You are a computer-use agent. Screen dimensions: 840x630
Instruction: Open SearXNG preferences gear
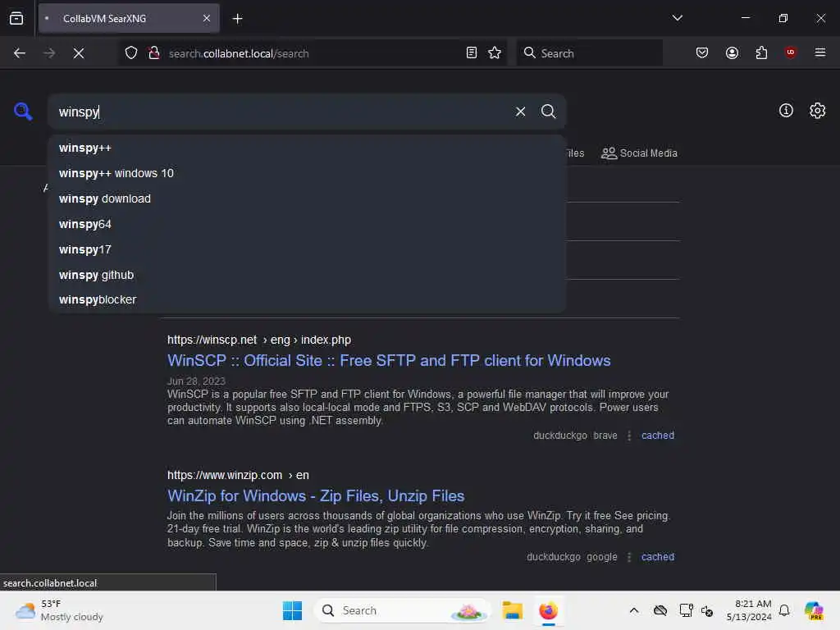click(x=817, y=111)
